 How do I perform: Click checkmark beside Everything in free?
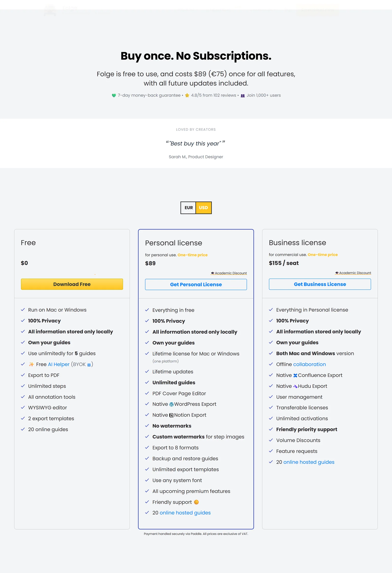point(147,310)
